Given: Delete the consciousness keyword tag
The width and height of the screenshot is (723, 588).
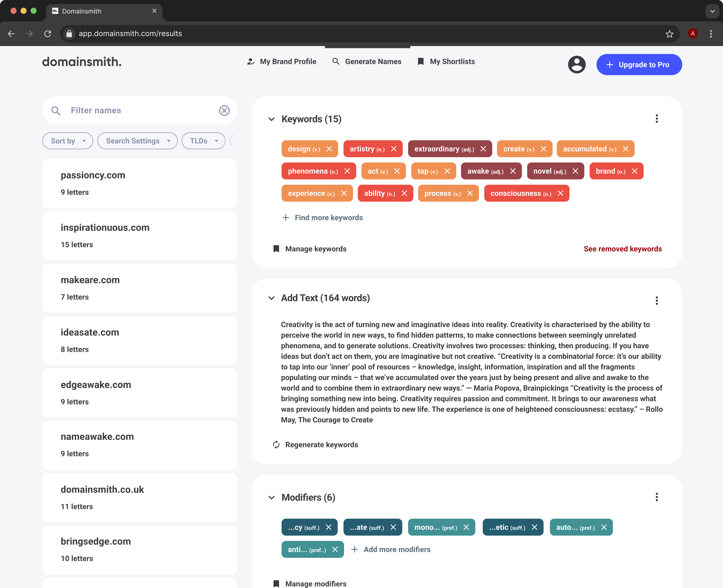Looking at the screenshot, I should pos(561,193).
